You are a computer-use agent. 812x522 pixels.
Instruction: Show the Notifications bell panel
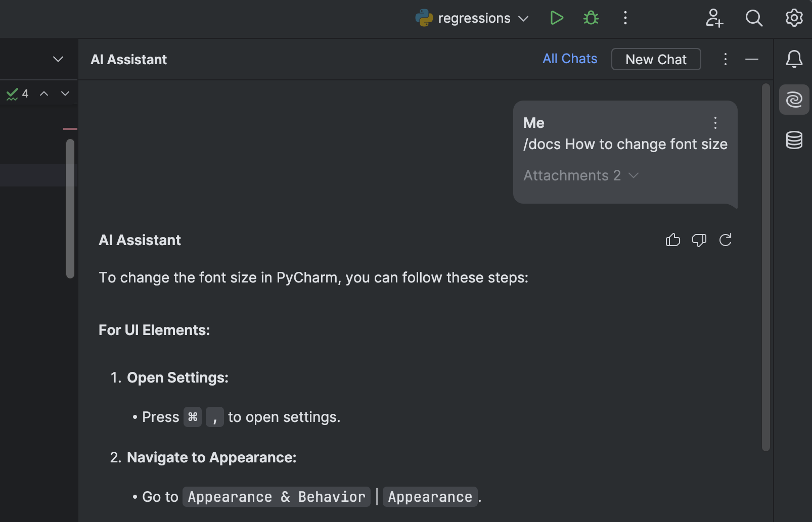pyautogui.click(x=794, y=59)
